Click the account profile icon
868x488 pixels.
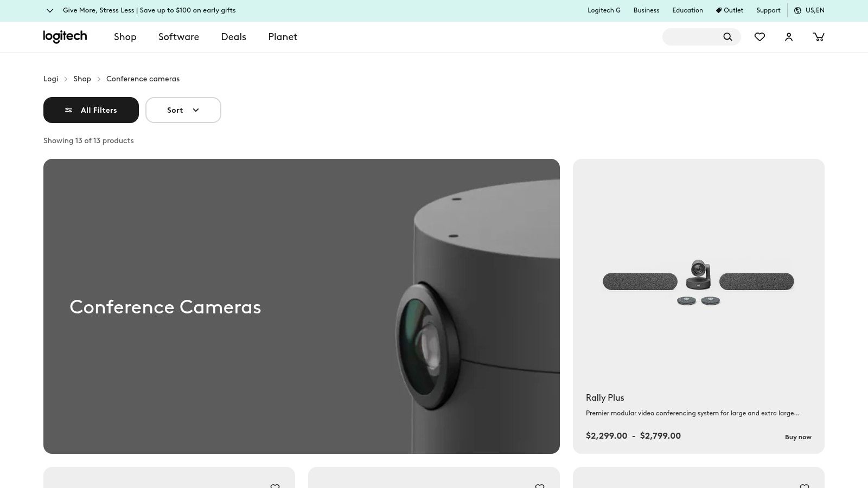(x=789, y=37)
